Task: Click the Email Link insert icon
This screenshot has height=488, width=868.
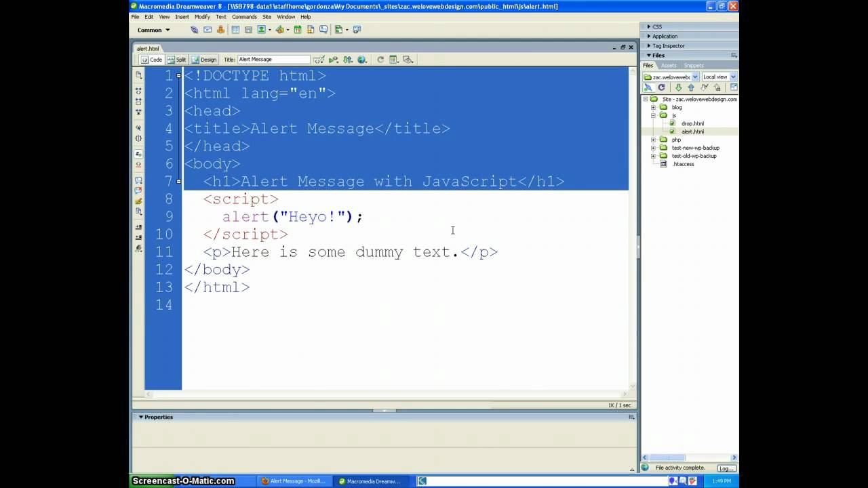Action: 208,30
